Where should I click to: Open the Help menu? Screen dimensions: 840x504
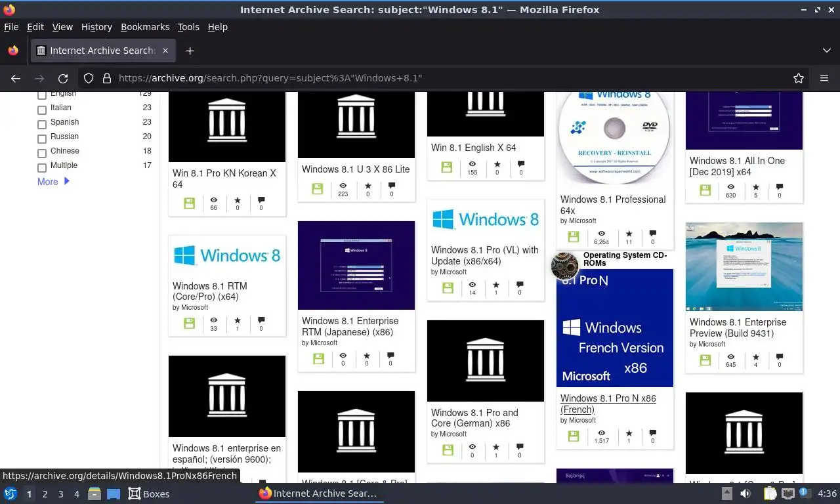[218, 27]
